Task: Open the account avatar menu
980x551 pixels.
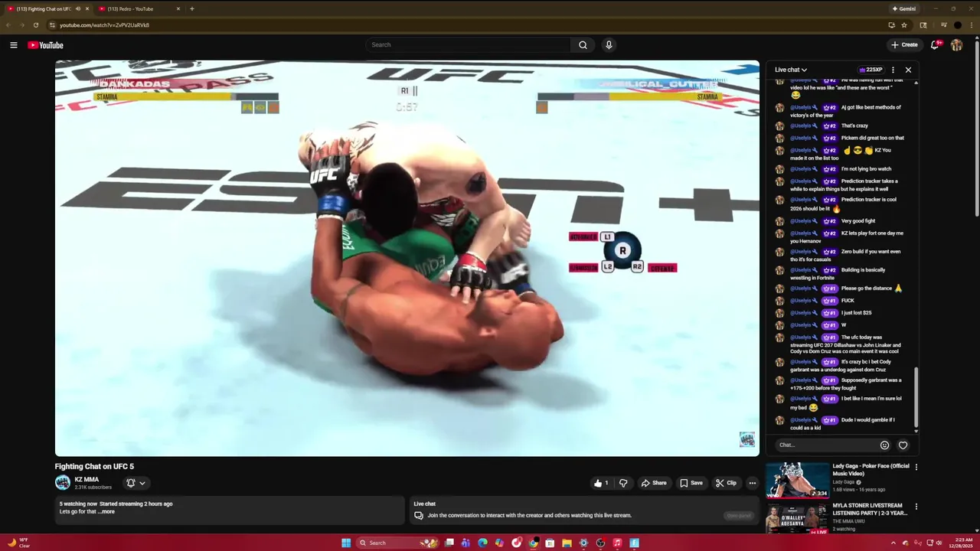Action: pos(956,45)
